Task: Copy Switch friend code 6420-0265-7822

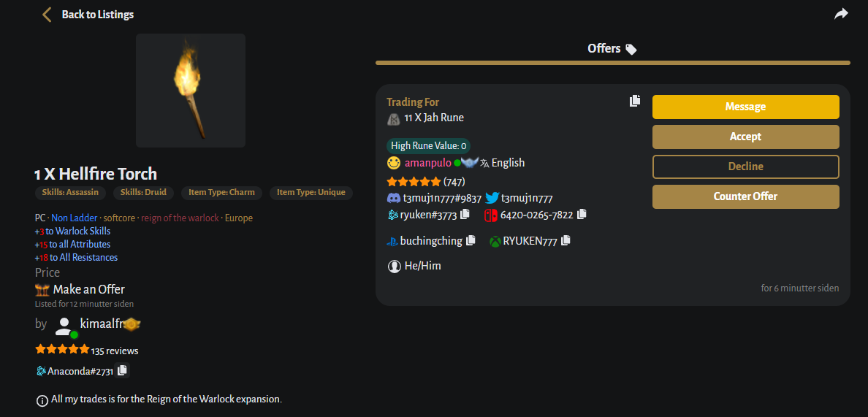Action: click(582, 215)
